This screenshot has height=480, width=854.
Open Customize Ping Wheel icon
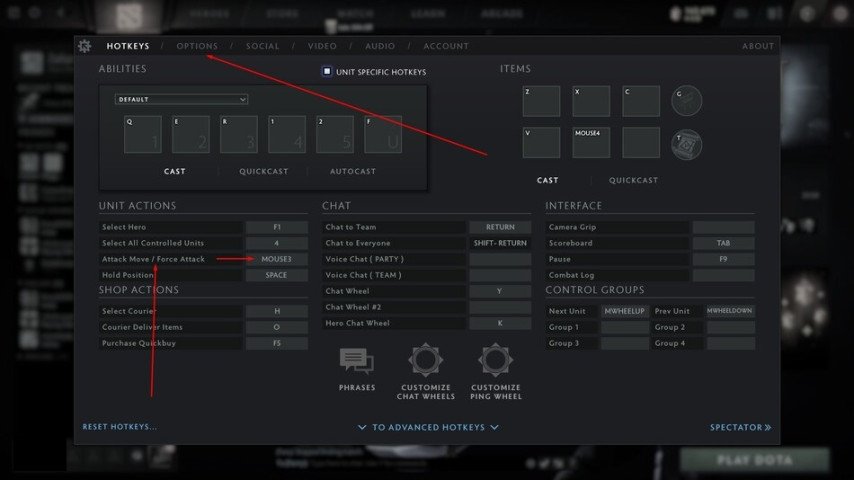[x=496, y=360]
